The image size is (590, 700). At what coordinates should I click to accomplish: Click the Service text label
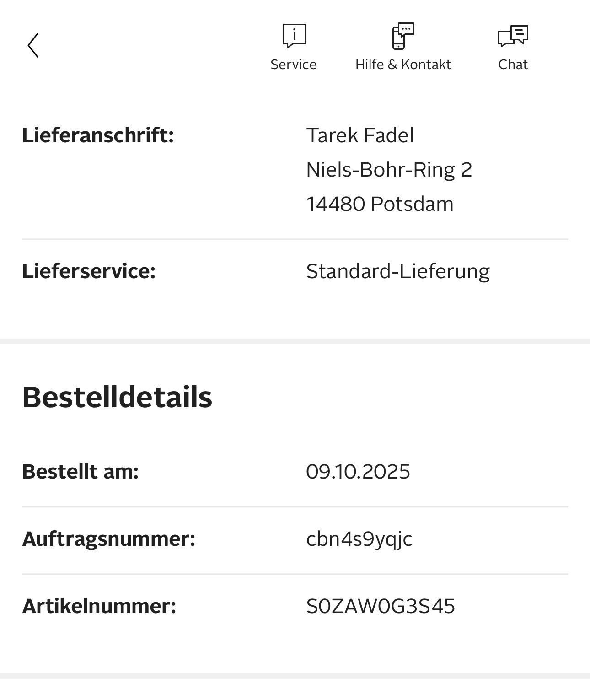point(294,65)
